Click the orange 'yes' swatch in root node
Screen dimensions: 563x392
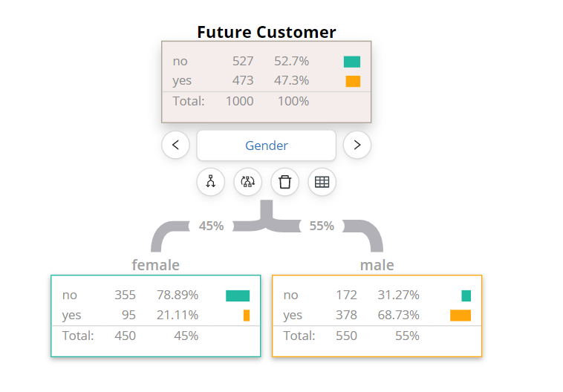click(353, 81)
